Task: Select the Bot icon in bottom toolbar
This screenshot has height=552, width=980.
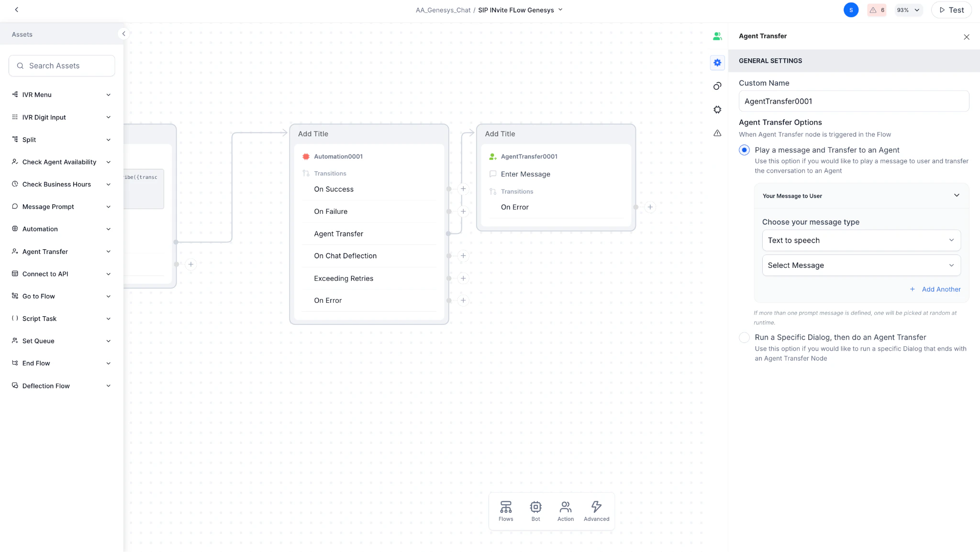Action: [535, 510]
